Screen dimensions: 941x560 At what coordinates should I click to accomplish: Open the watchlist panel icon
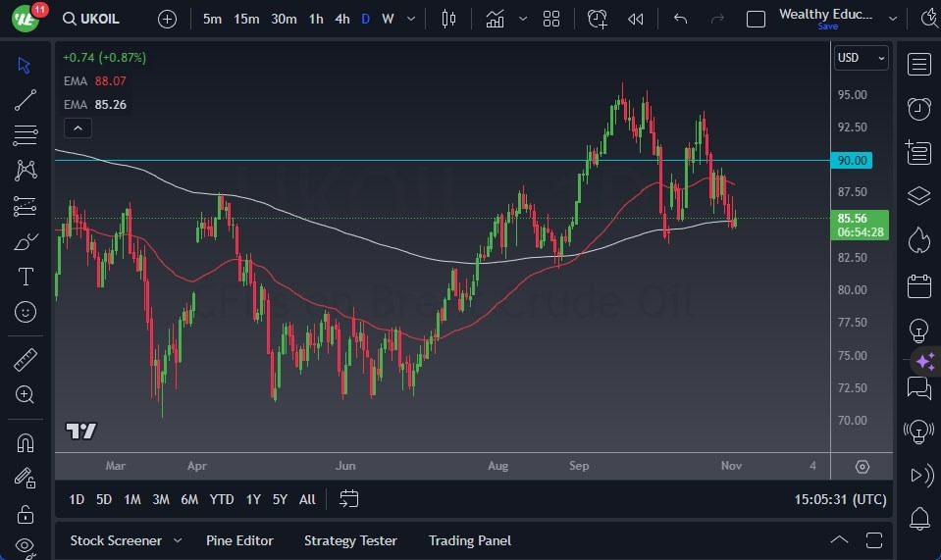(918, 65)
